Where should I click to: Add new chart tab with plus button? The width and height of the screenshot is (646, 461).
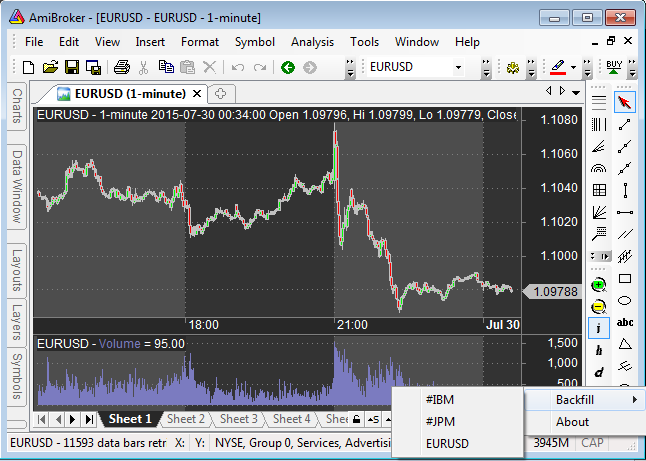(x=221, y=94)
